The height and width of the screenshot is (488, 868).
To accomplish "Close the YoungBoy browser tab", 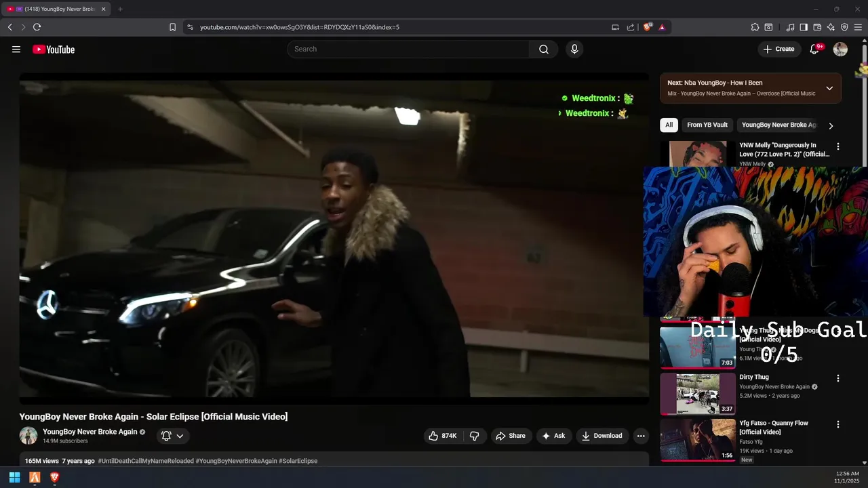I will [103, 9].
